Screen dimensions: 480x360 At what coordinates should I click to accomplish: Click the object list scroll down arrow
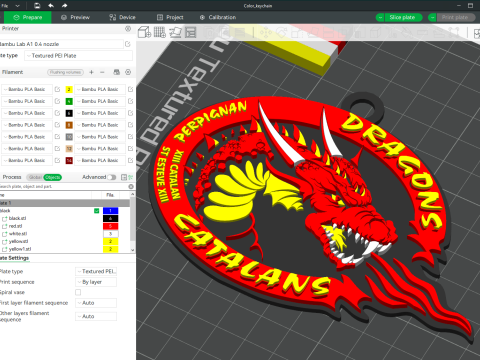coord(133,250)
